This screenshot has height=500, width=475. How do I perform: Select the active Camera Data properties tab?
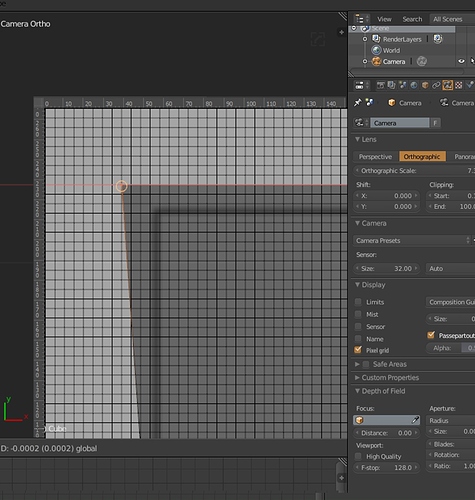447,85
